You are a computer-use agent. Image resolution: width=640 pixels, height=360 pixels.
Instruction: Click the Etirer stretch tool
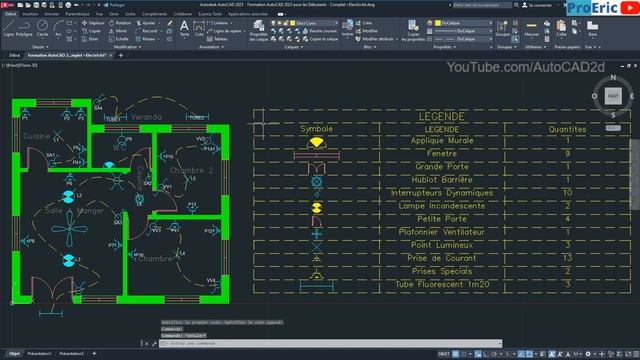(91, 39)
